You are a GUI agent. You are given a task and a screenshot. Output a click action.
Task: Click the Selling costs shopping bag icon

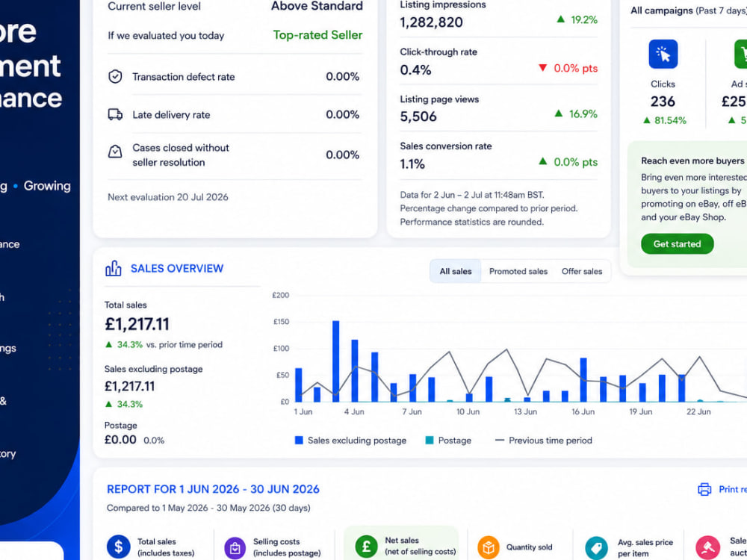(235, 549)
